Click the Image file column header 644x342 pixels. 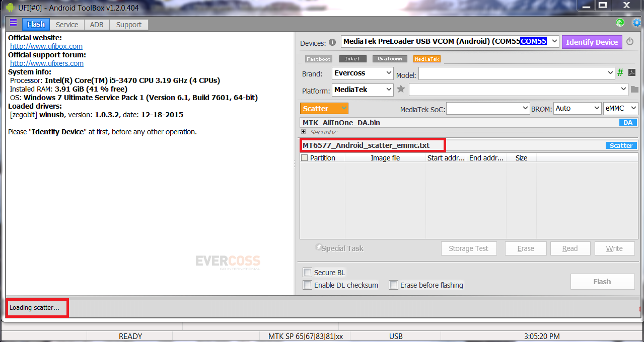coord(385,158)
